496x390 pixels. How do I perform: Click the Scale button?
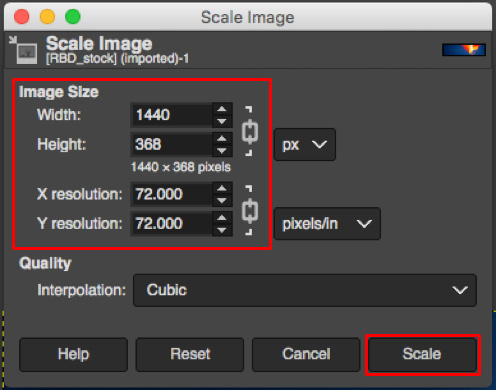[422, 354]
